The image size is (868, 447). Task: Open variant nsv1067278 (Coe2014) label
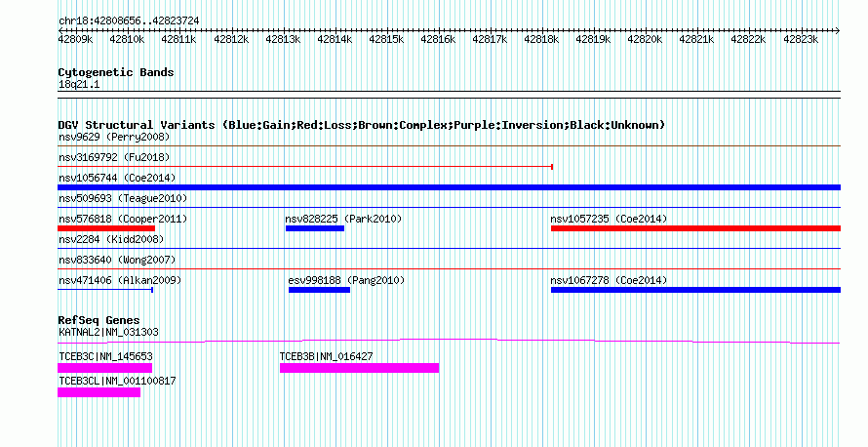point(609,280)
